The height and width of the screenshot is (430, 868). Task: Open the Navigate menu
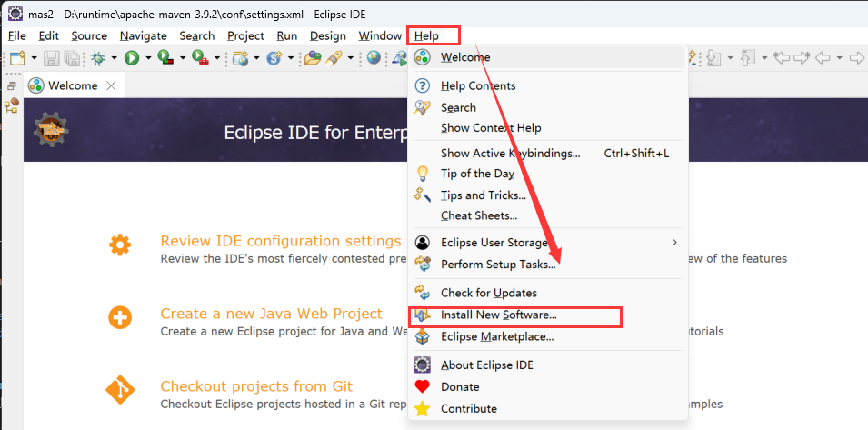coord(144,36)
